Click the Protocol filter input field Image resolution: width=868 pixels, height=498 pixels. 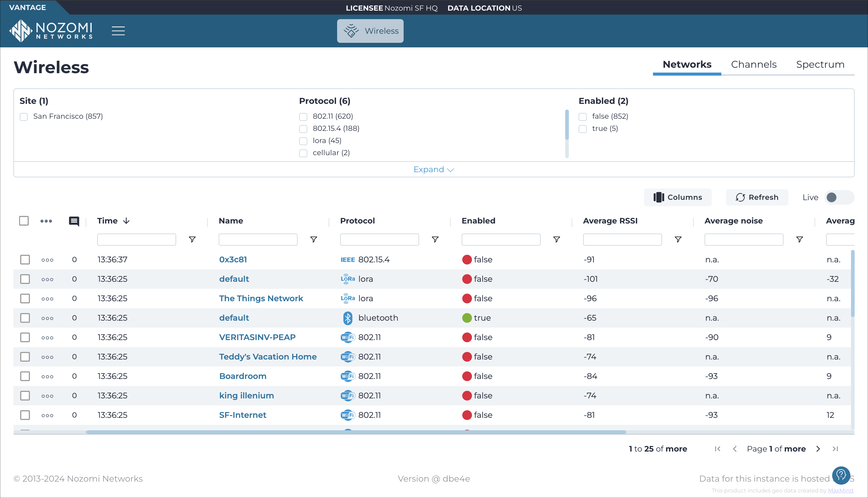click(379, 239)
